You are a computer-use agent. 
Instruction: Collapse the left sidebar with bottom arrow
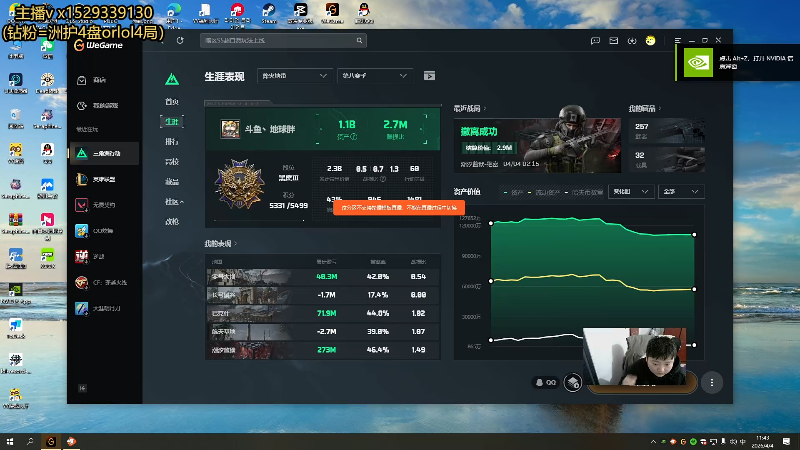(x=82, y=388)
